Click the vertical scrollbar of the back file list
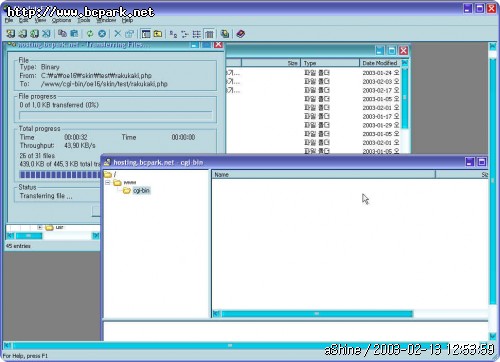Screen dimensions: 500x362 (405, 98)
